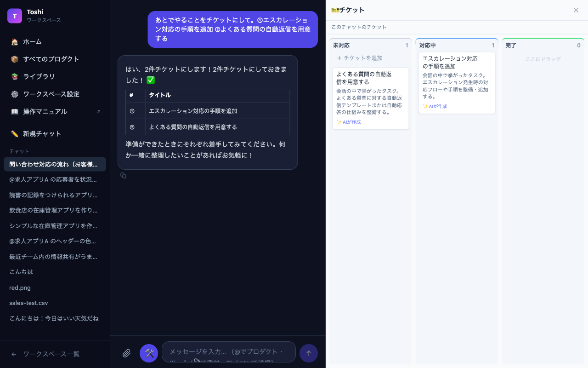Click the user message bubble あとでやること
The image size is (588, 368).
pos(233,29)
